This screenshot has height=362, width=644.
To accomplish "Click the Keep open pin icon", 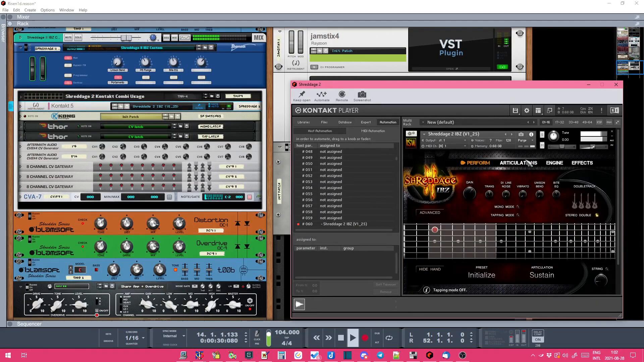I will [302, 95].
